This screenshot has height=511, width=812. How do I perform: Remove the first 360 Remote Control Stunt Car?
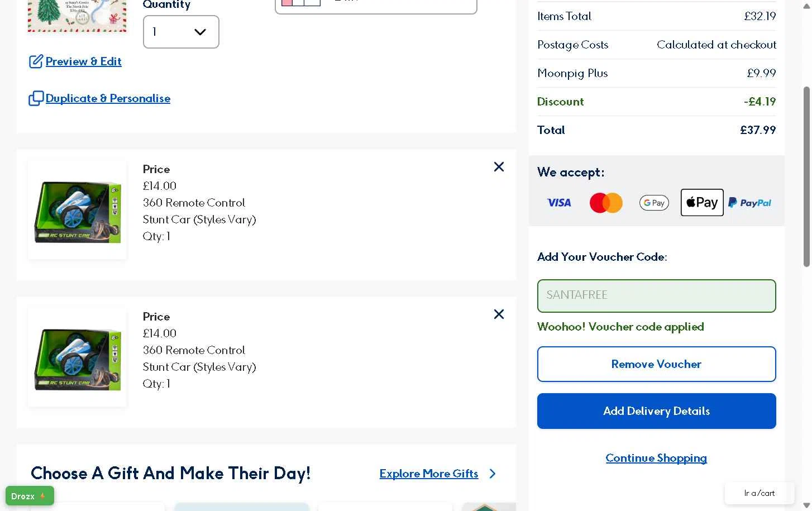click(x=499, y=167)
